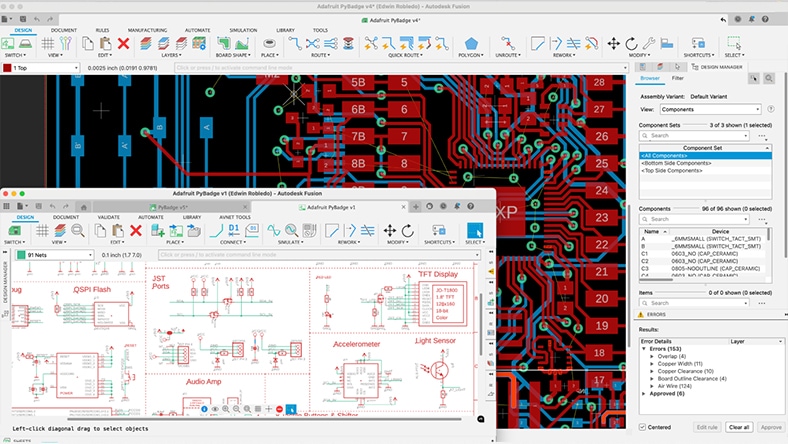Image resolution: width=788 pixels, height=444 pixels.
Task: Click the Align tool icon in Modify group
Action: [x=667, y=44]
